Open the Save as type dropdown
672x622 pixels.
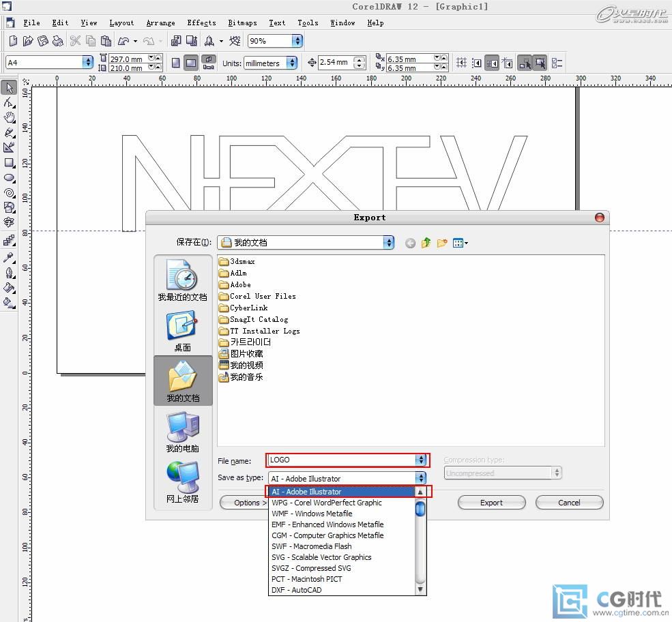422,477
